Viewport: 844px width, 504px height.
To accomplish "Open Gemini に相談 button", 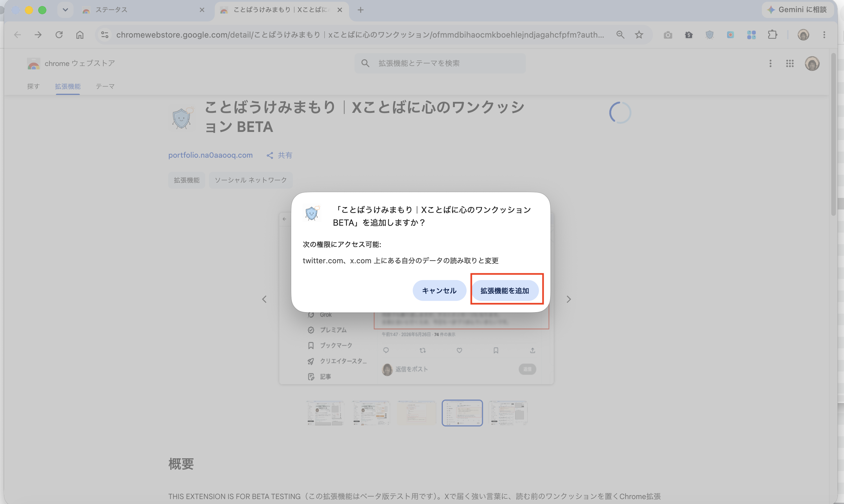I will (x=797, y=10).
